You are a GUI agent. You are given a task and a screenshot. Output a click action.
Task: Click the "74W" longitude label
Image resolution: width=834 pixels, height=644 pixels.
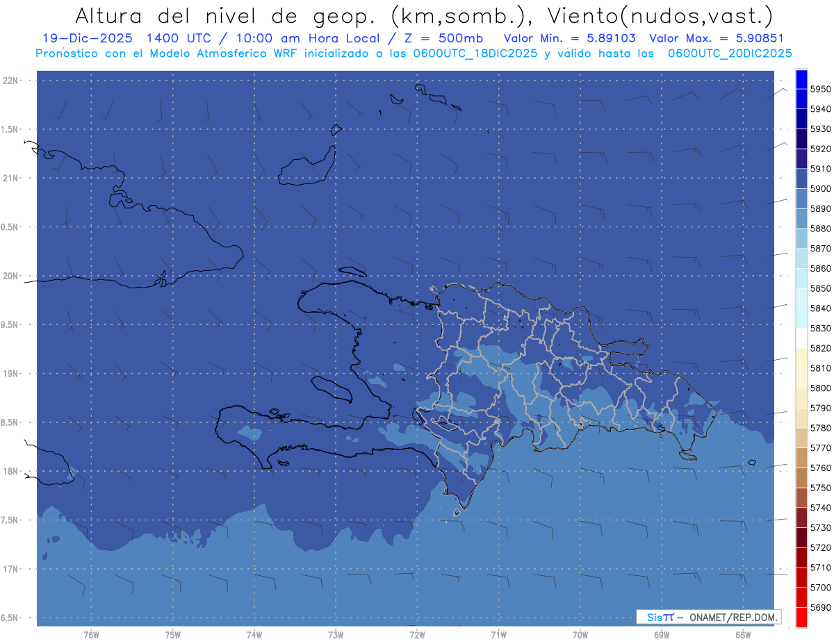[254, 635]
